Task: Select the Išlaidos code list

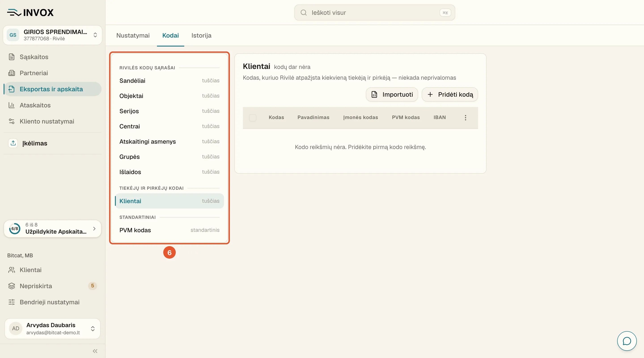Action: pos(169,172)
